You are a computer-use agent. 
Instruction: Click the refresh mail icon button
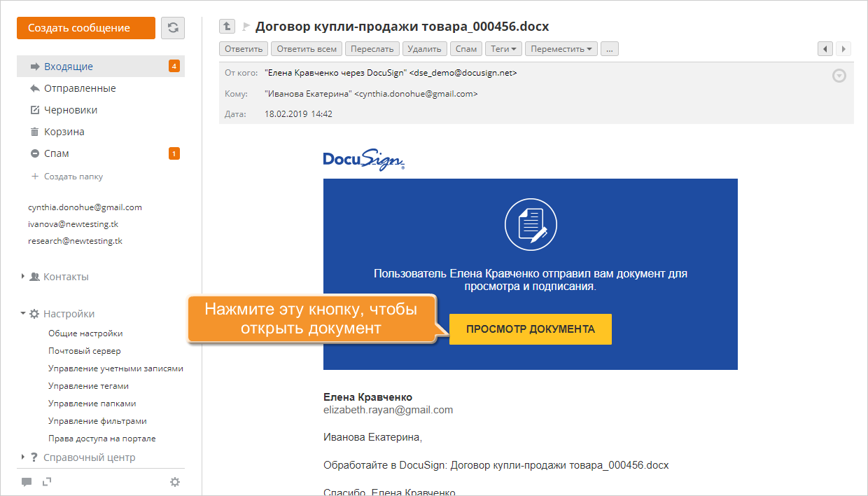(173, 28)
